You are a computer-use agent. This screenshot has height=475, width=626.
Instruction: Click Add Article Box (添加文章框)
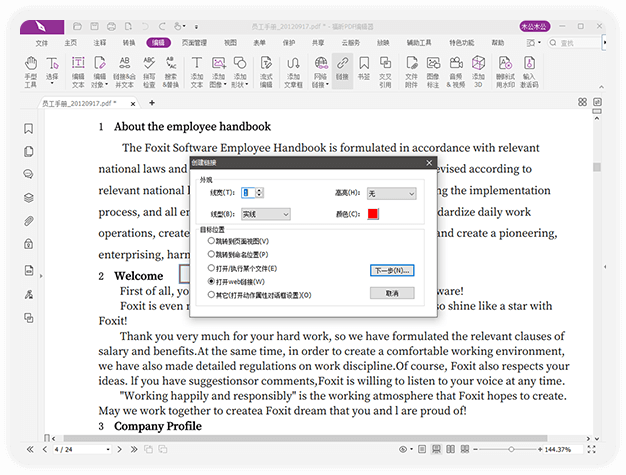point(293,72)
